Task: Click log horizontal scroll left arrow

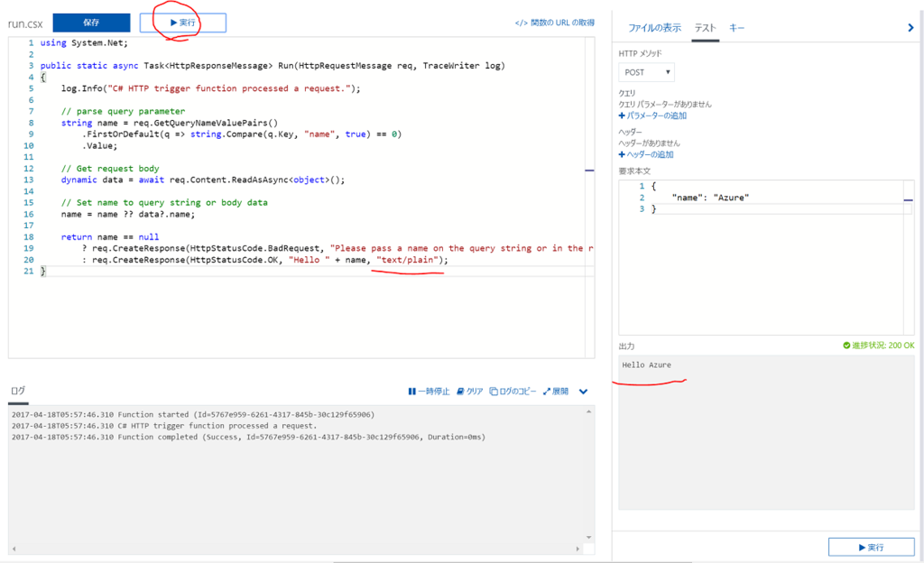Action: tap(14, 549)
